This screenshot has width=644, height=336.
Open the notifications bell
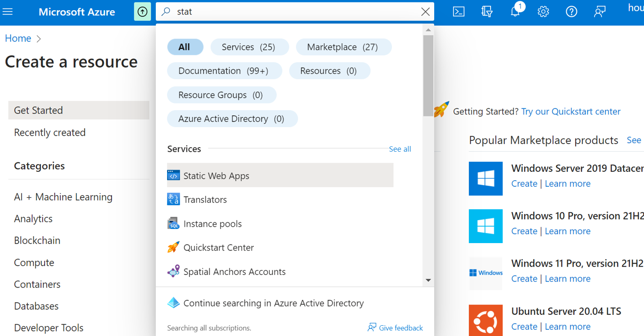click(x=515, y=12)
